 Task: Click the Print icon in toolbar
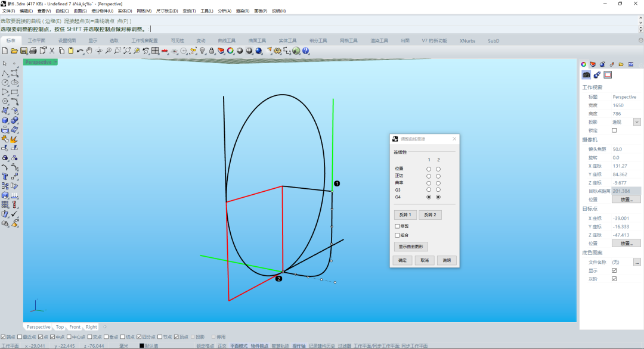click(33, 51)
